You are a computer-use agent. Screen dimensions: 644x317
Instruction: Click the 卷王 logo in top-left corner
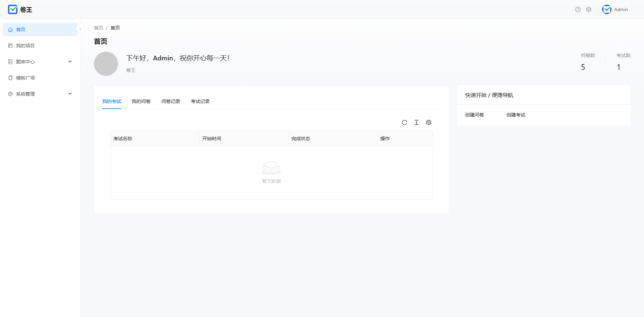click(x=20, y=9)
